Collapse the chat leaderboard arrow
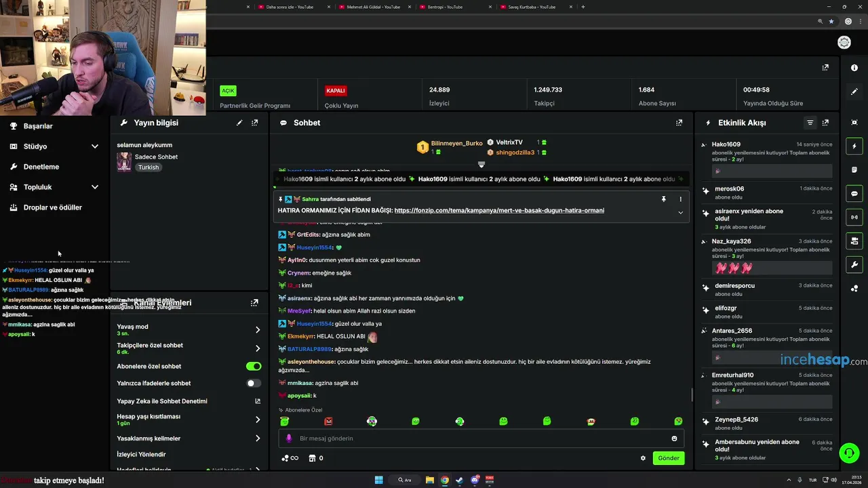The height and width of the screenshot is (488, 868). 481,164
